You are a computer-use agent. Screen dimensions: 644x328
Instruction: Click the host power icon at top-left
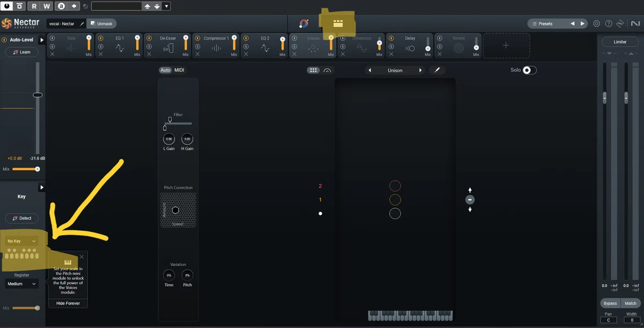tap(6, 6)
